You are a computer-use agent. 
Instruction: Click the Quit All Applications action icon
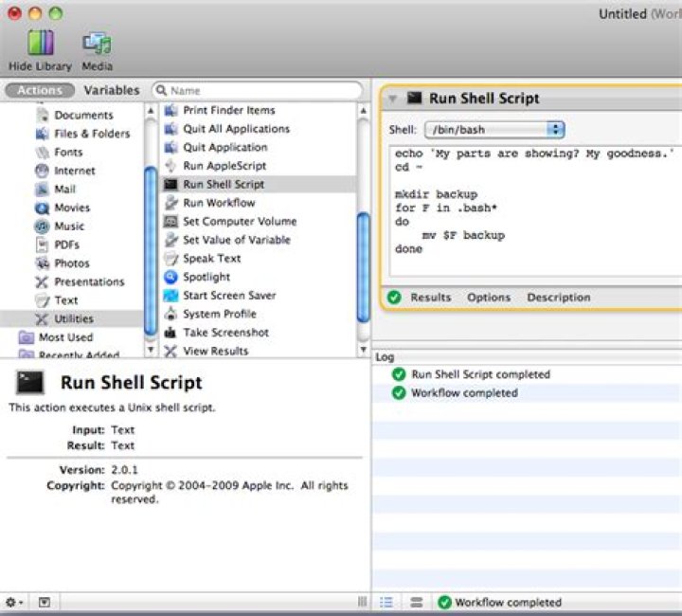tap(170, 129)
